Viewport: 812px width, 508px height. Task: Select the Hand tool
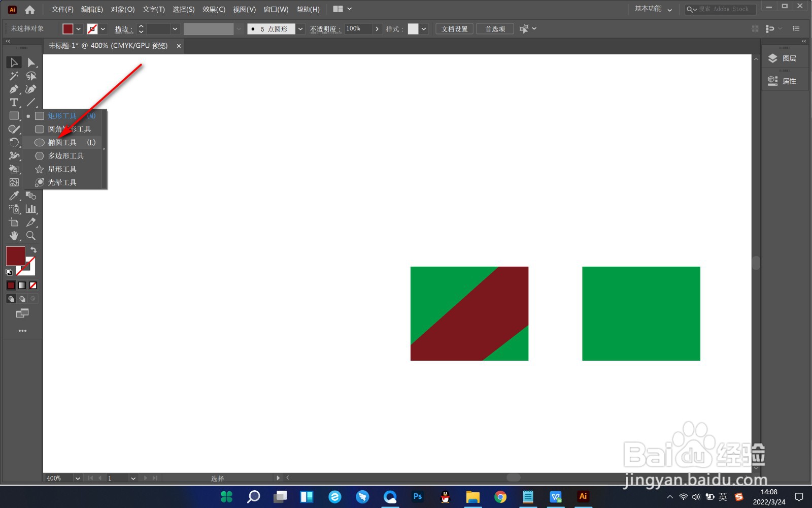(x=14, y=235)
